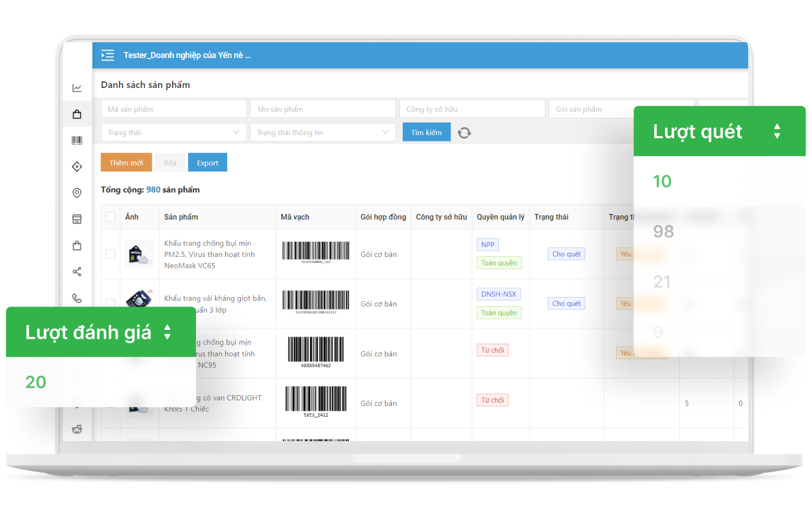The height and width of the screenshot is (514, 812).
Task: Click the Công ty sở hữu column header
Action: coord(442,217)
